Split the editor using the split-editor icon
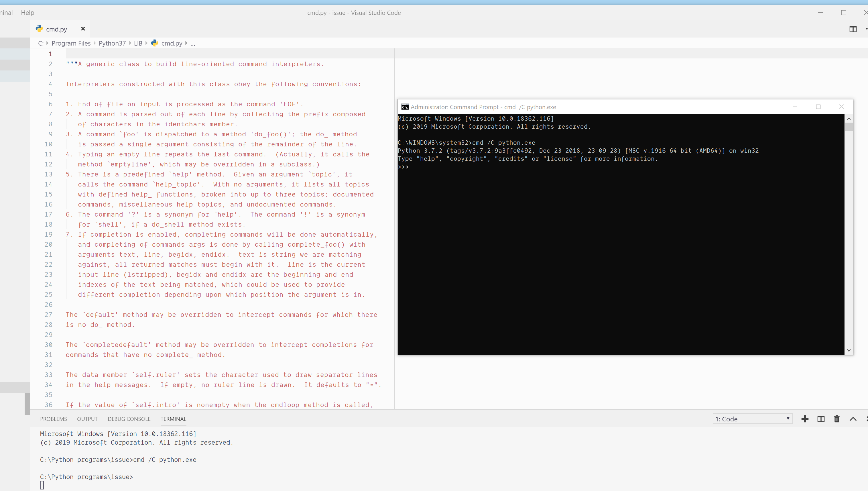868x491 pixels. (853, 29)
